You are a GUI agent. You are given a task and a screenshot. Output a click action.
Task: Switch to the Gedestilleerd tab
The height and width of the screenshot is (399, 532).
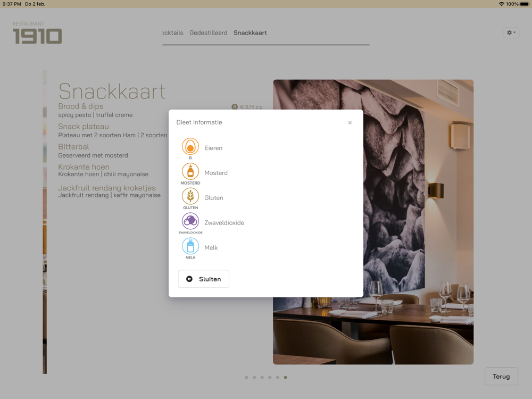click(209, 33)
